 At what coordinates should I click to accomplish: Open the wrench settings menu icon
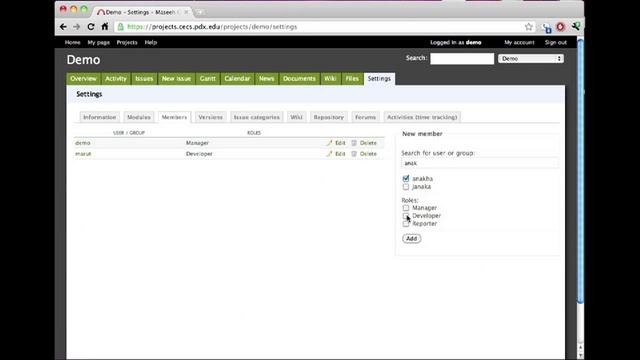[x=576, y=27]
